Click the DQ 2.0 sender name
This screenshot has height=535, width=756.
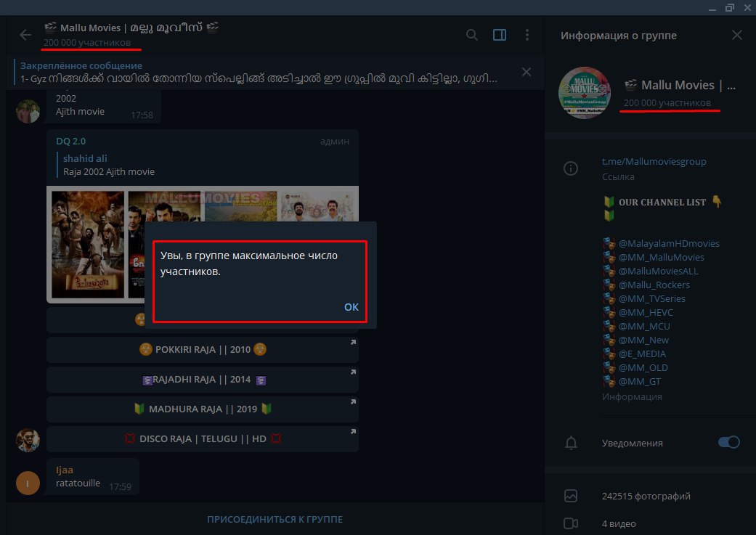pyautogui.click(x=71, y=142)
